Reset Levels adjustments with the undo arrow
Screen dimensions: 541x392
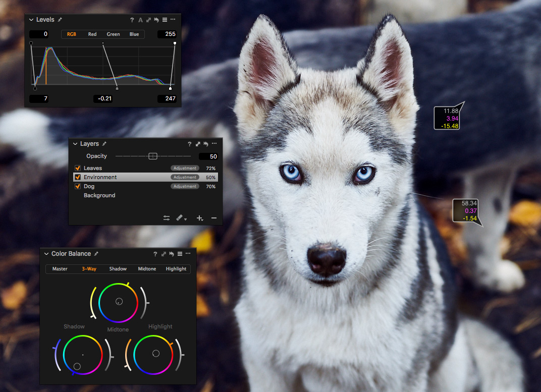pos(156,20)
